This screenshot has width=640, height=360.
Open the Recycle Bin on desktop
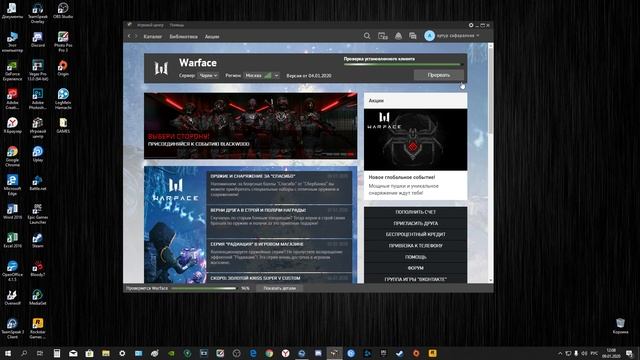(x=620, y=326)
